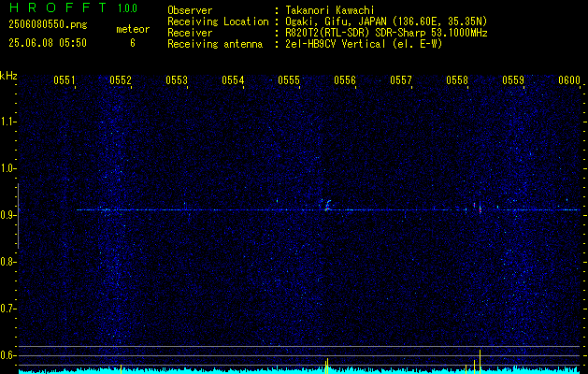This screenshot has height=374, width=588.
Task: Click the 'Receiver' field label
Action: click(x=190, y=33)
